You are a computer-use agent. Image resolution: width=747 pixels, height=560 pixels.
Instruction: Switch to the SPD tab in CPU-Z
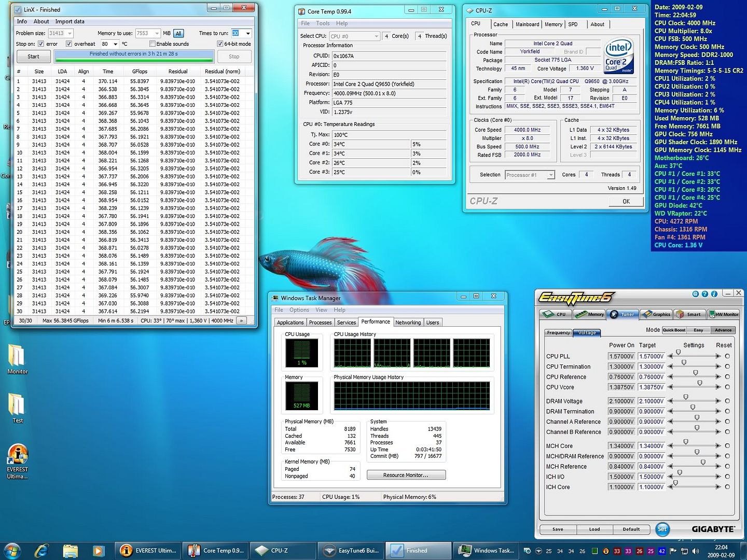pos(573,24)
